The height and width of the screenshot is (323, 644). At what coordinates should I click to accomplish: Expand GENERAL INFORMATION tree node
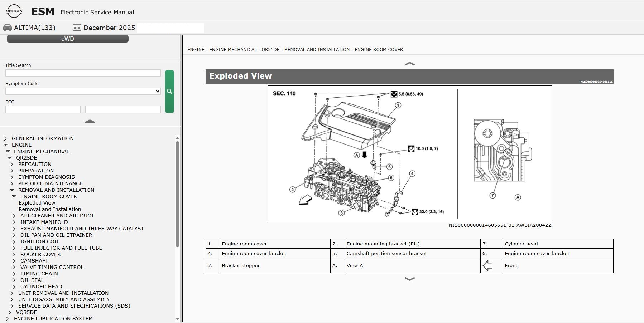click(5, 138)
